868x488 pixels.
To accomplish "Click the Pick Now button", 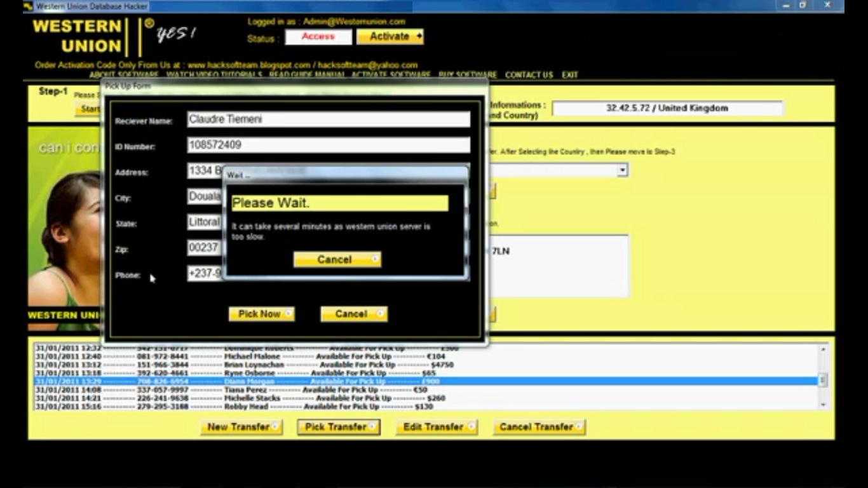I will (261, 314).
